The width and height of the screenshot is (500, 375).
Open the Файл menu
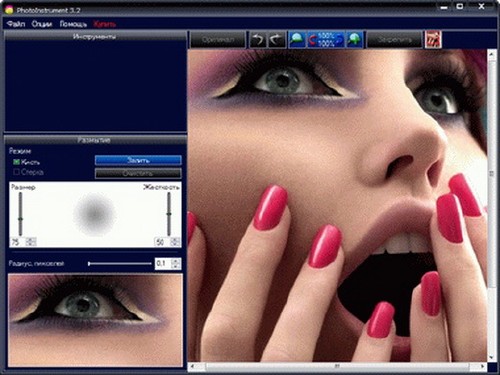[x=16, y=24]
